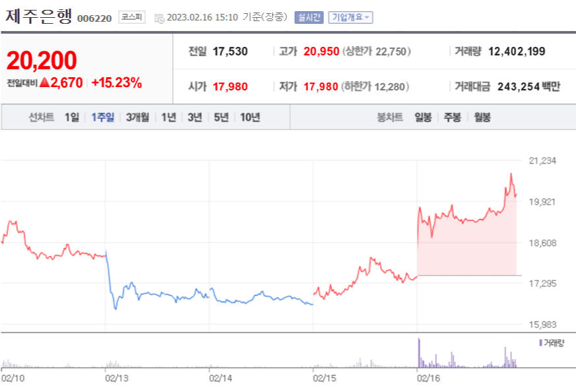Click the 거래량 volume legend marker
The image size is (576, 392).
point(541,343)
